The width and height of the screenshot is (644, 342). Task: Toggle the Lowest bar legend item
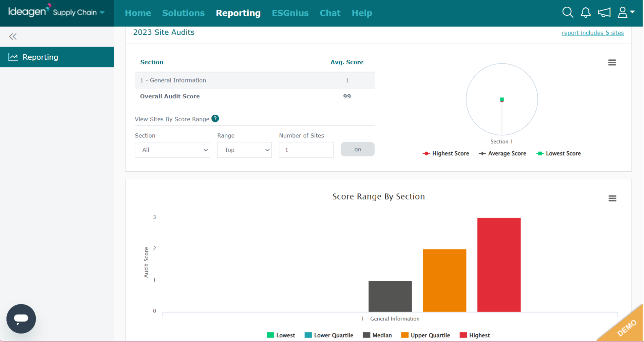(281, 335)
